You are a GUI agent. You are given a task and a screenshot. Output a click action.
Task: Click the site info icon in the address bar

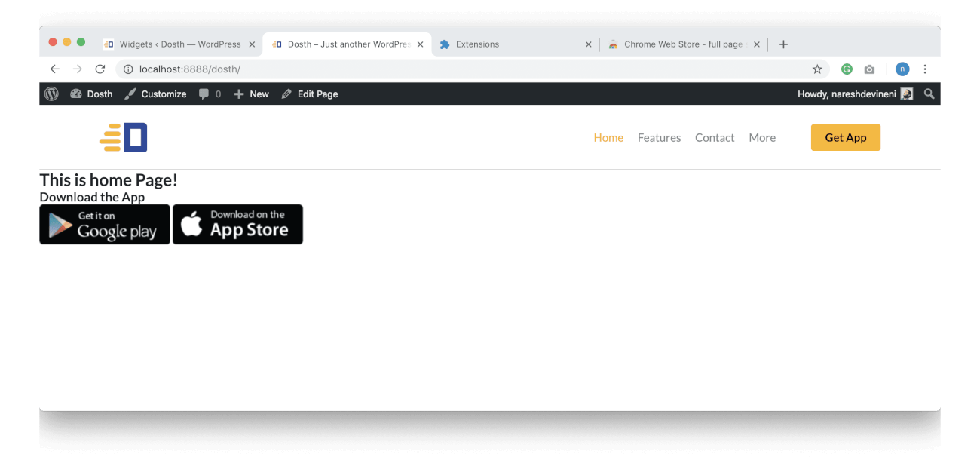(128, 69)
